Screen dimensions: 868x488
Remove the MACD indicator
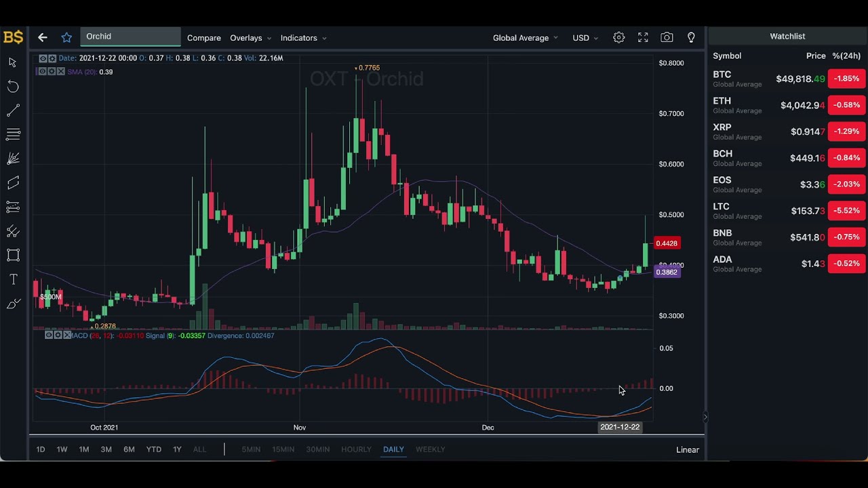[x=66, y=335]
